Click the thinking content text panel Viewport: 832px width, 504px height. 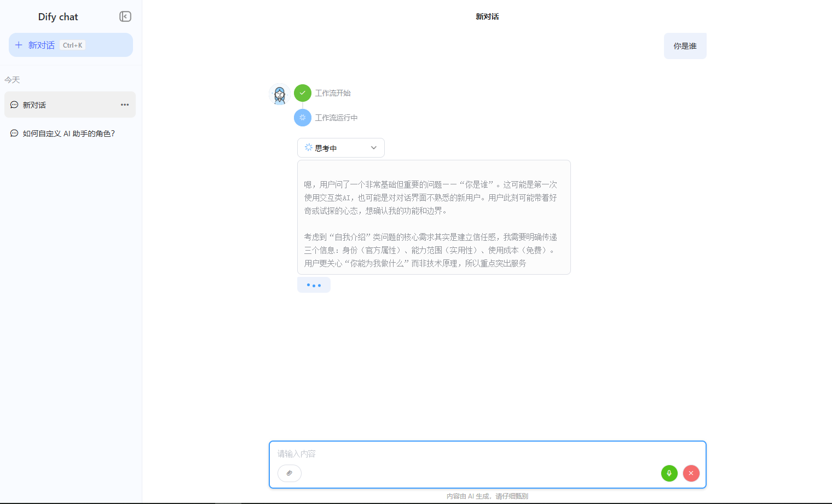(434, 217)
